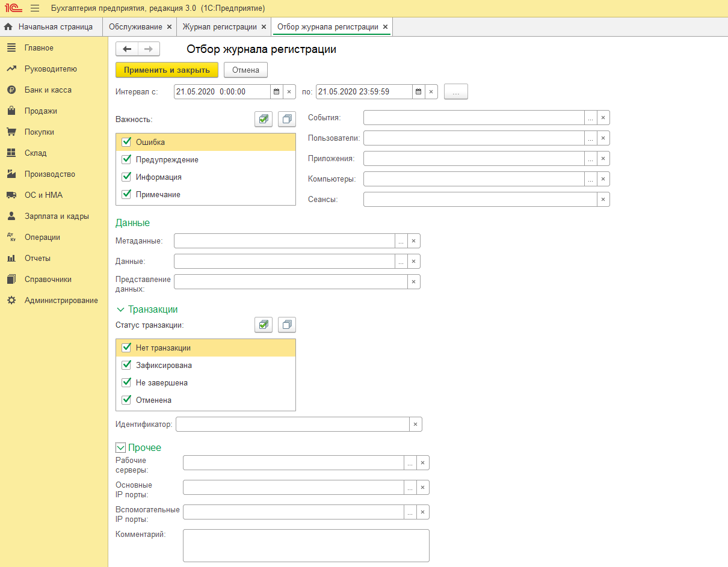Click Применить и закрыть button
The height and width of the screenshot is (567, 728).
coord(167,70)
